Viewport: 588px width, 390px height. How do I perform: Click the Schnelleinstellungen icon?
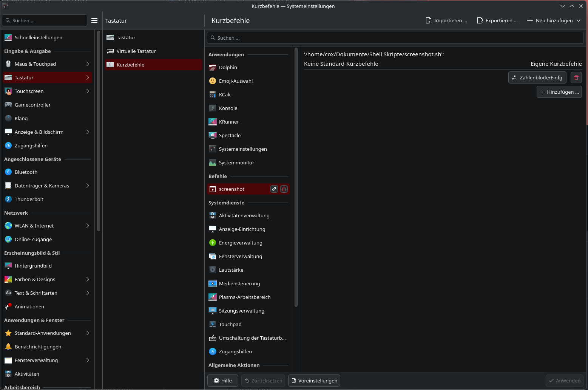8,37
